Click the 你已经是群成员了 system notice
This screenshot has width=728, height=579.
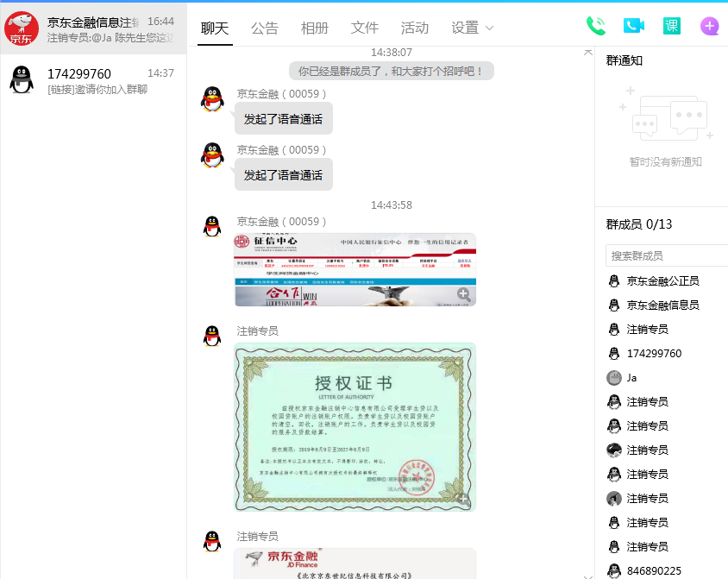tap(392, 71)
